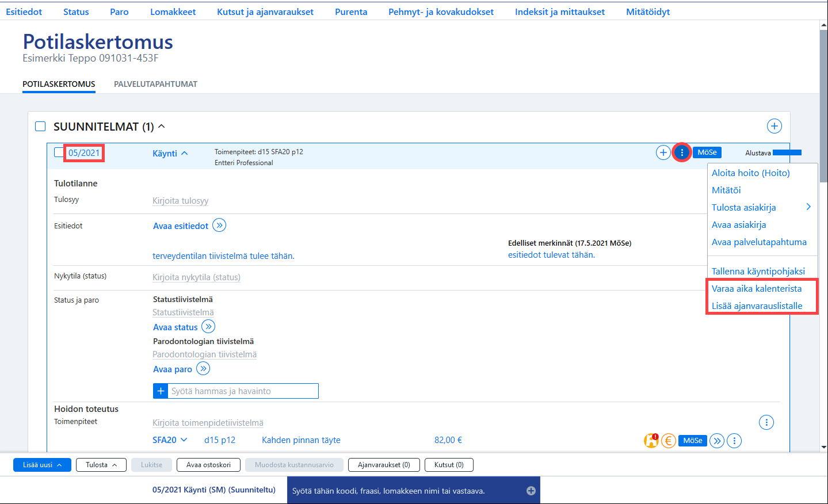Toggle the SUUNNITELMAT checkbox
This screenshot has width=828, height=504.
pyautogui.click(x=40, y=126)
